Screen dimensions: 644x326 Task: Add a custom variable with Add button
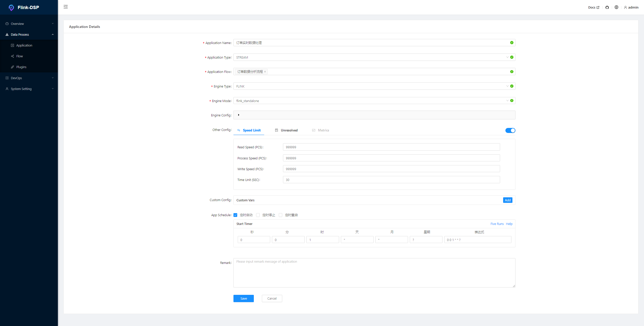pos(507,200)
